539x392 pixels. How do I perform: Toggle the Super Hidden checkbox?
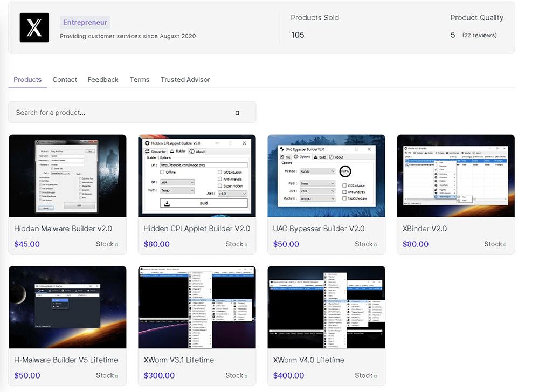220,186
